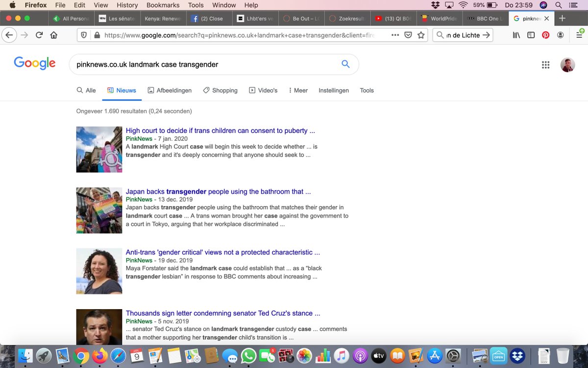Viewport: 588px width, 368px height.
Task: Open the History menu
Action: [x=127, y=5]
